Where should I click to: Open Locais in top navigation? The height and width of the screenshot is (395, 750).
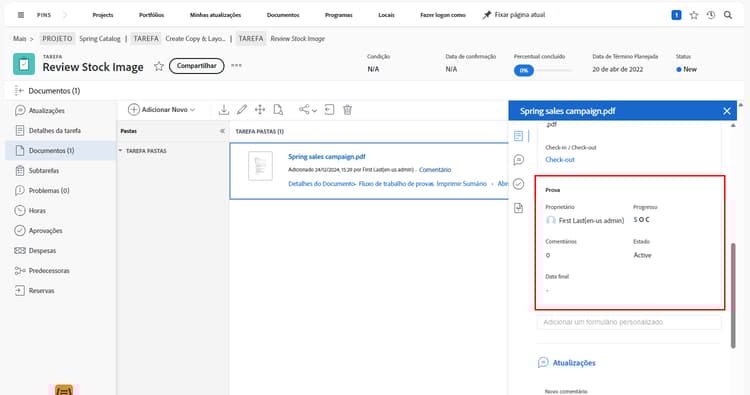[386, 15]
